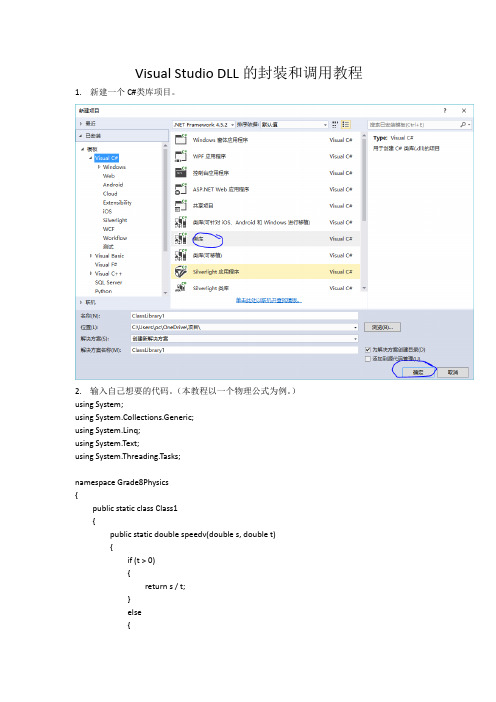Expand the Windows node under Visual C#

click(99, 167)
